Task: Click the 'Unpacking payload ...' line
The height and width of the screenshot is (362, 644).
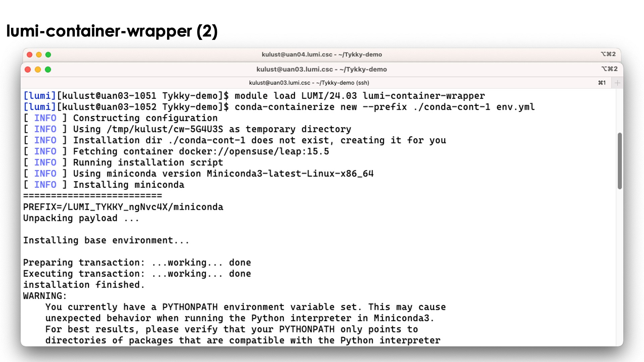Action: pyautogui.click(x=81, y=218)
